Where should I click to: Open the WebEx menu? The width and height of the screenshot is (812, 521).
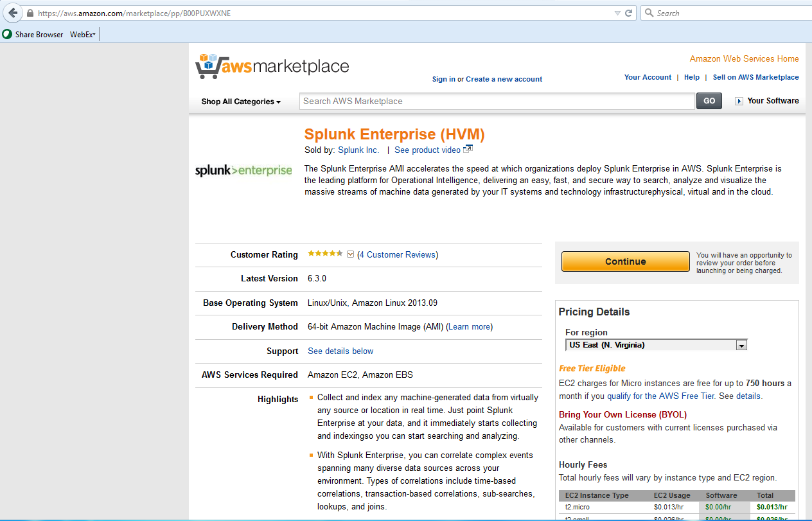pos(81,34)
